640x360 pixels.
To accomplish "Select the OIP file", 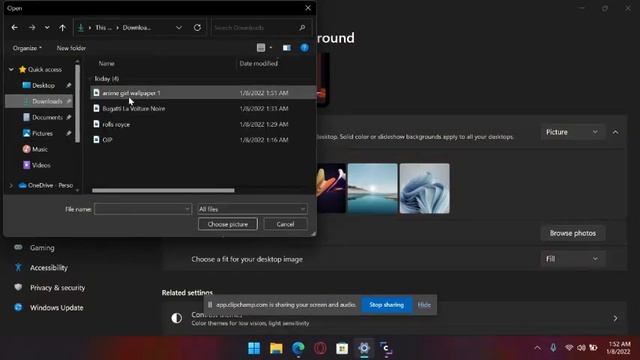I will pyautogui.click(x=202, y=140).
